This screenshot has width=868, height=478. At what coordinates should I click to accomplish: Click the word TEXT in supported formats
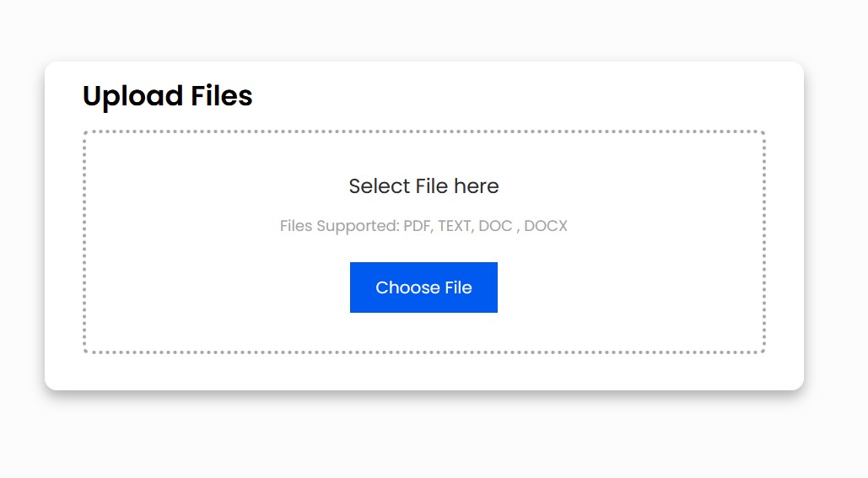456,226
